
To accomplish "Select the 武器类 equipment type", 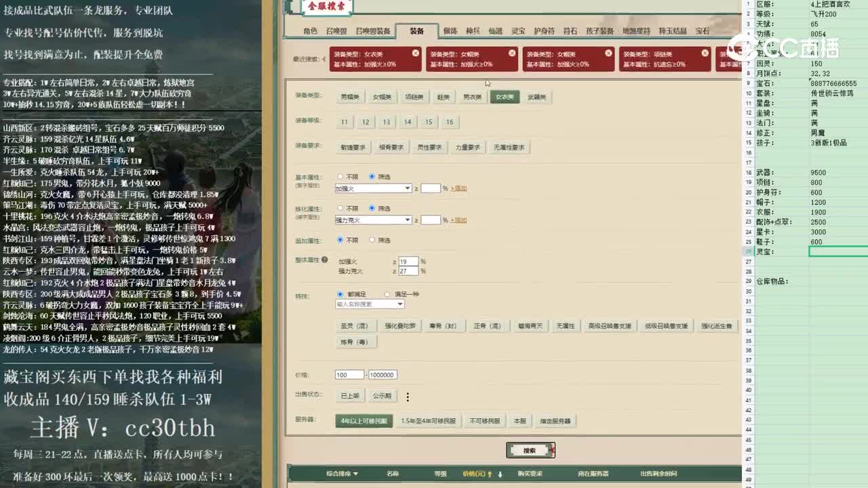I will pos(536,97).
